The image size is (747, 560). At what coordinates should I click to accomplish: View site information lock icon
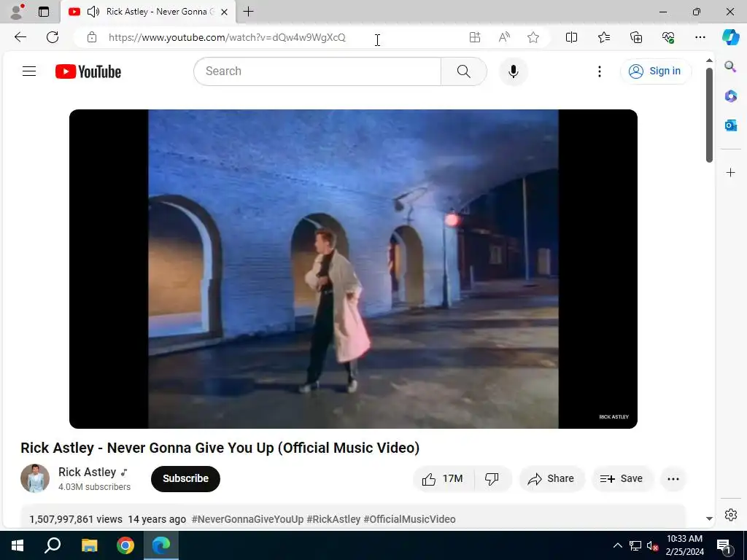click(92, 37)
